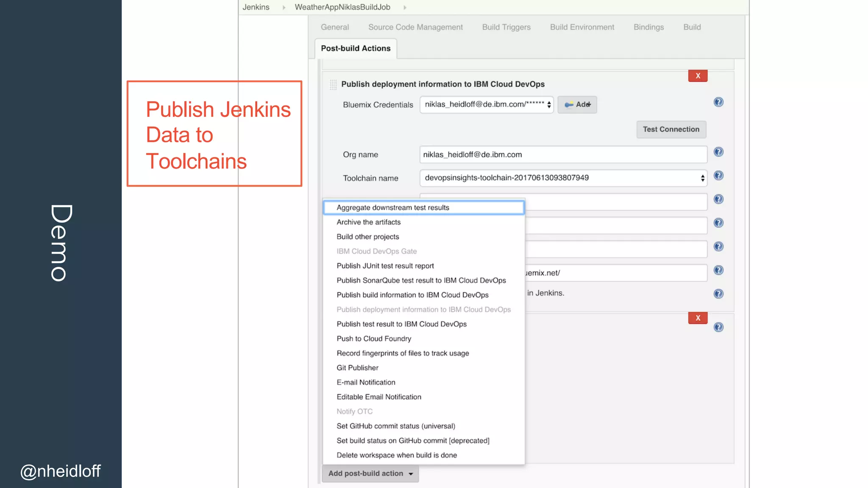Expand the arrow after WeatherAppNiklasBuildJob breadcrumb
This screenshot has height=488, width=868.
[x=405, y=7]
